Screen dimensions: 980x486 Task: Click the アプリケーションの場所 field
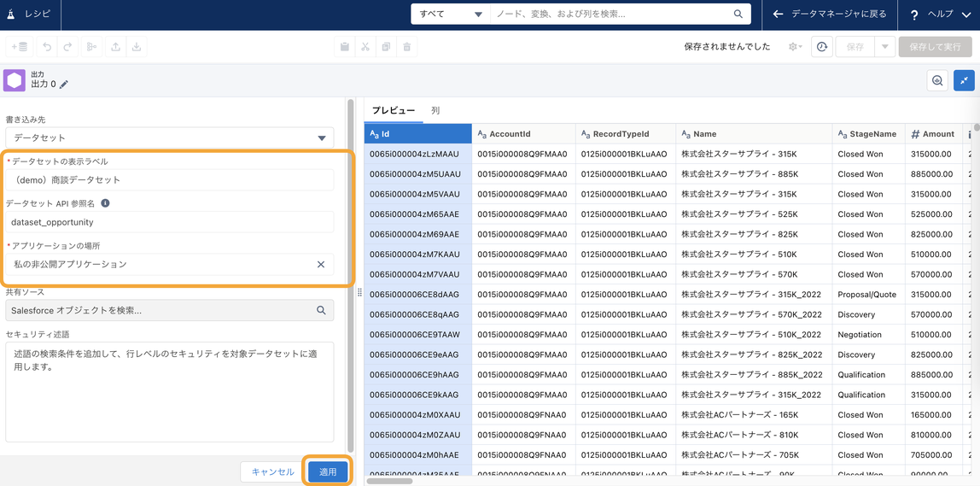coord(169,265)
